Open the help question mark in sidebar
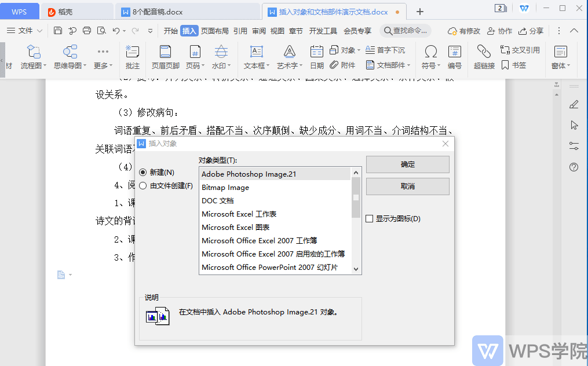This screenshot has height=366, width=588. [x=574, y=167]
